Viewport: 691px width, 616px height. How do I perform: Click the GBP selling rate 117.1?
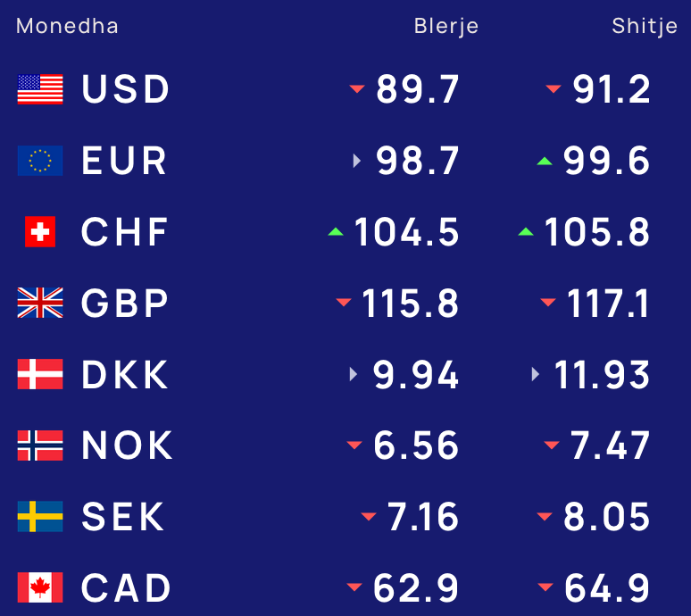tap(608, 304)
